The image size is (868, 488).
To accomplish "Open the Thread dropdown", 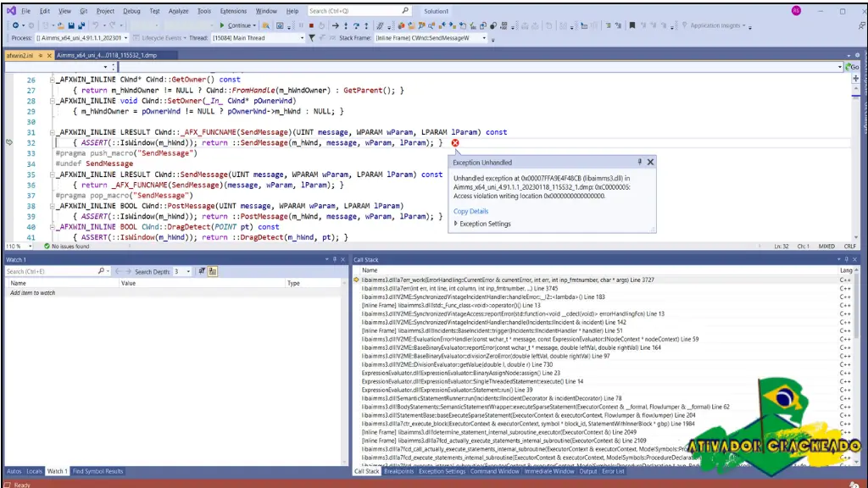I will click(x=302, y=38).
